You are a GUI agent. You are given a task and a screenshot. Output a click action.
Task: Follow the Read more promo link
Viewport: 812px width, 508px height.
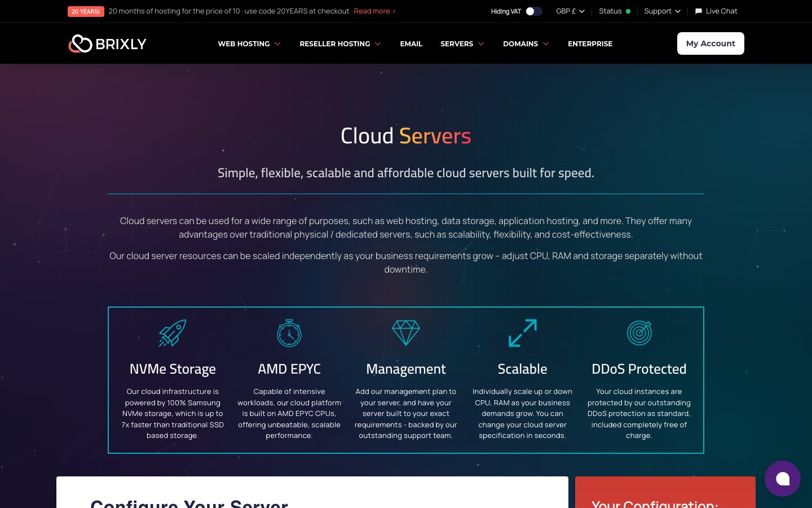pyautogui.click(x=374, y=11)
